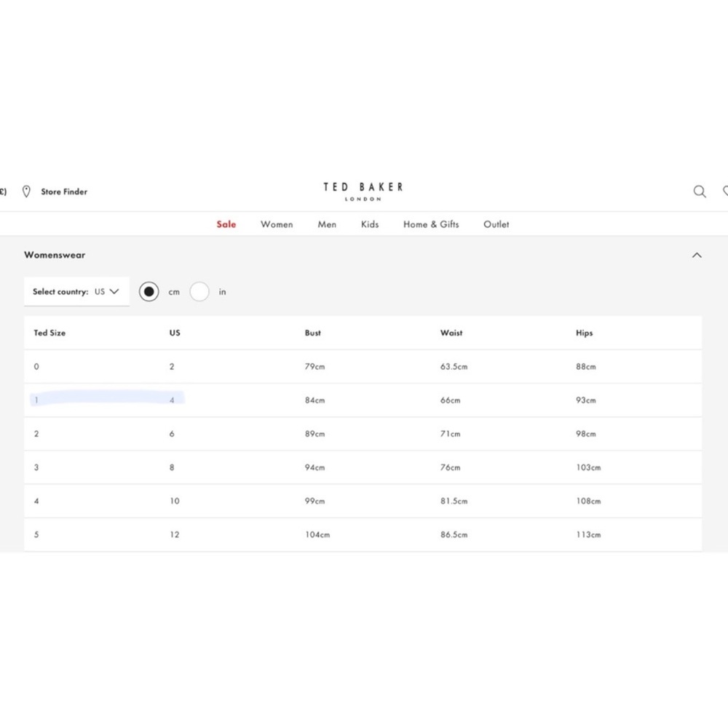Click the 86.5cm waist cell

coord(454,535)
